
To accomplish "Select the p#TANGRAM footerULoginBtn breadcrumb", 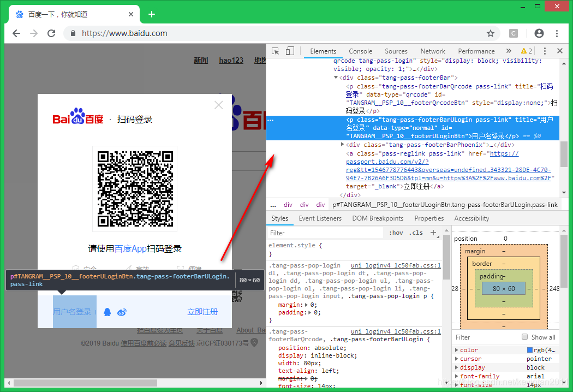I will pos(445,205).
